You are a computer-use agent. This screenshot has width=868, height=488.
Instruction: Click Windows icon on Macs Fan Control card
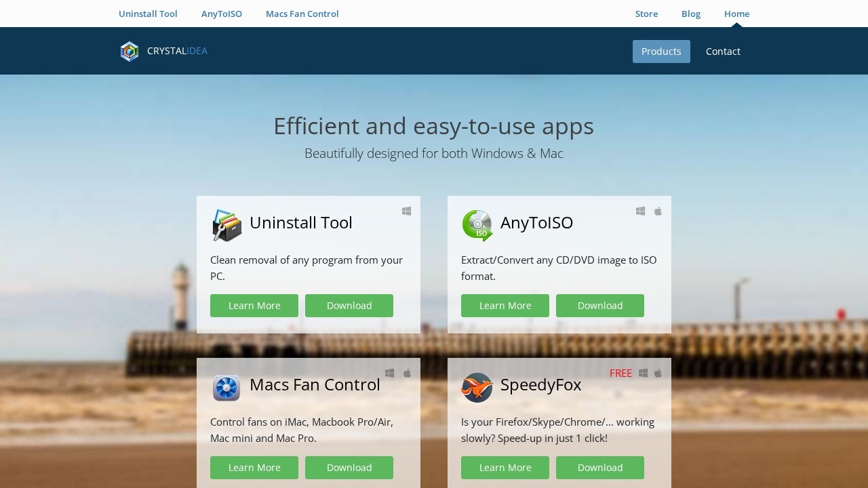[389, 373]
